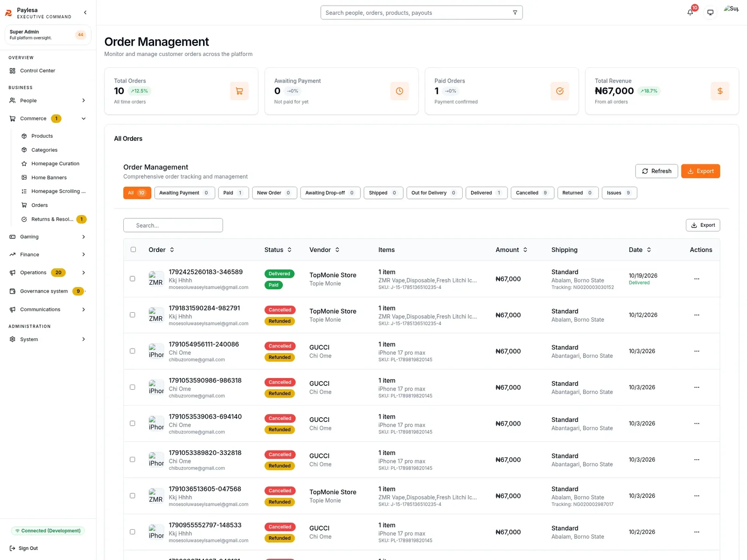
Task: Click the dollar icon on Total Revenue card
Action: pos(720,91)
